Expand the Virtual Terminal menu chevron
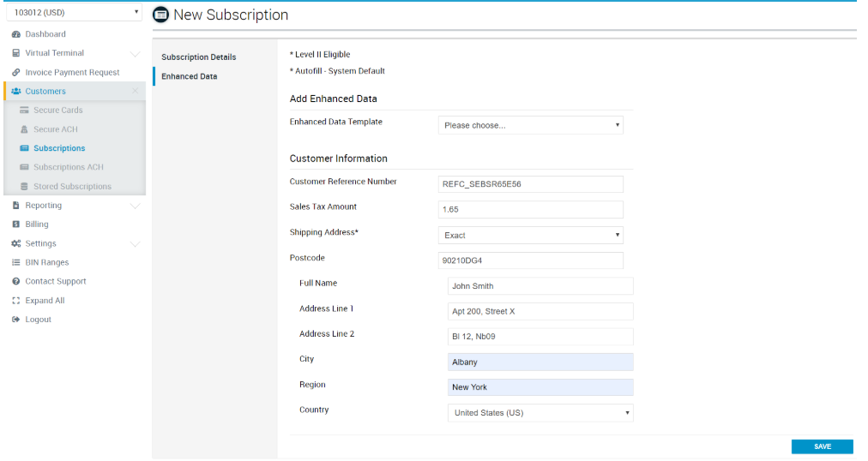 [x=135, y=54]
